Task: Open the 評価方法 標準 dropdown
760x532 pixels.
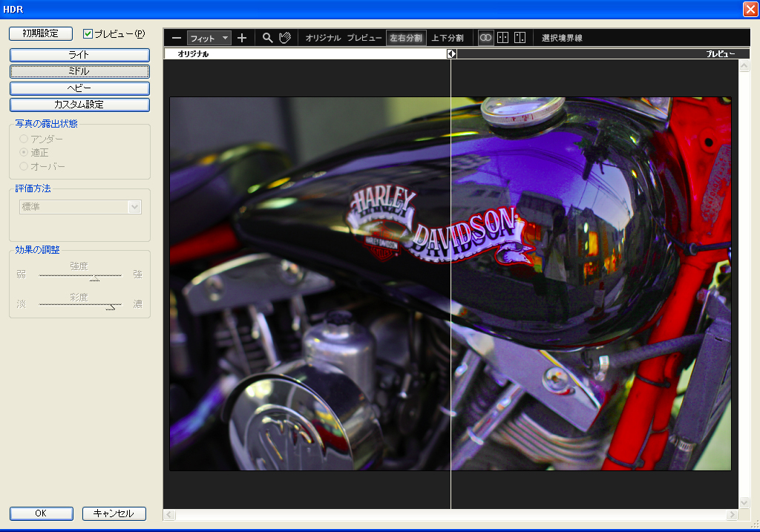Action: [134, 206]
